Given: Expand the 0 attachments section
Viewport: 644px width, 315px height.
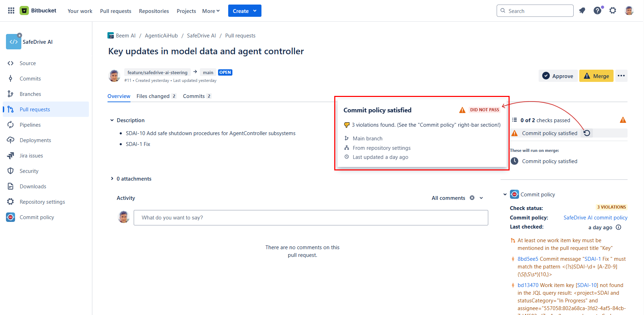Looking at the screenshot, I should click(x=112, y=178).
